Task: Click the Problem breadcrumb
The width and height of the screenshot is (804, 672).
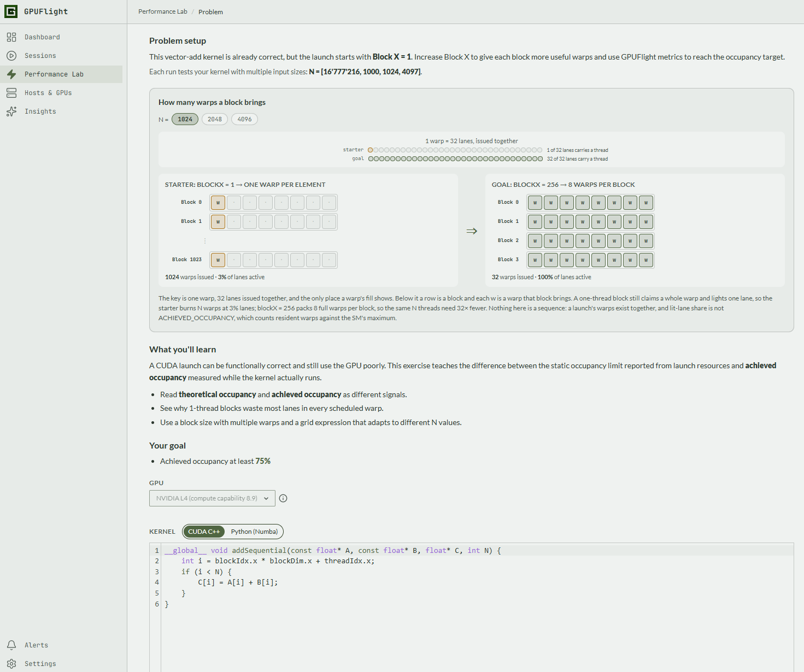Action: click(210, 12)
